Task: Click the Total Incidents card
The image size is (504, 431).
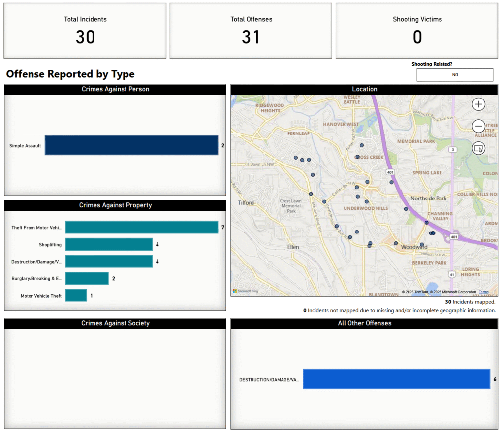Action: click(x=85, y=31)
